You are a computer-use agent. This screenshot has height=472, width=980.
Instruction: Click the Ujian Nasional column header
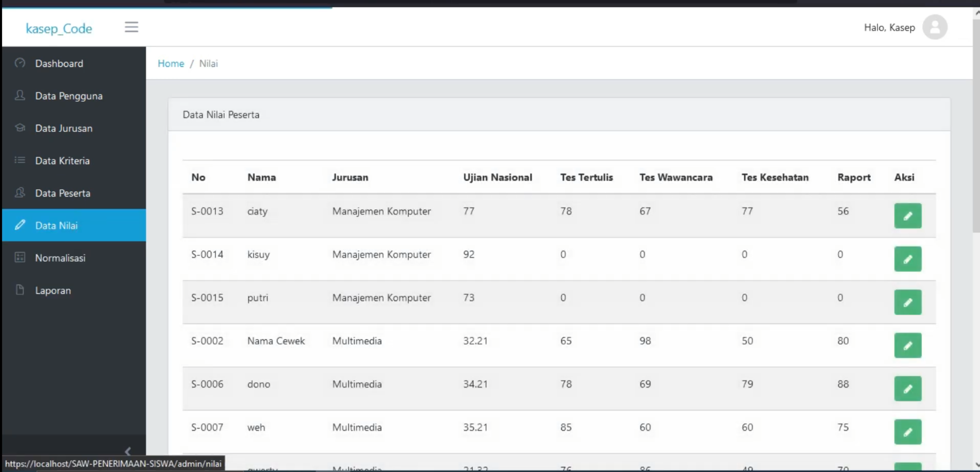click(x=497, y=177)
